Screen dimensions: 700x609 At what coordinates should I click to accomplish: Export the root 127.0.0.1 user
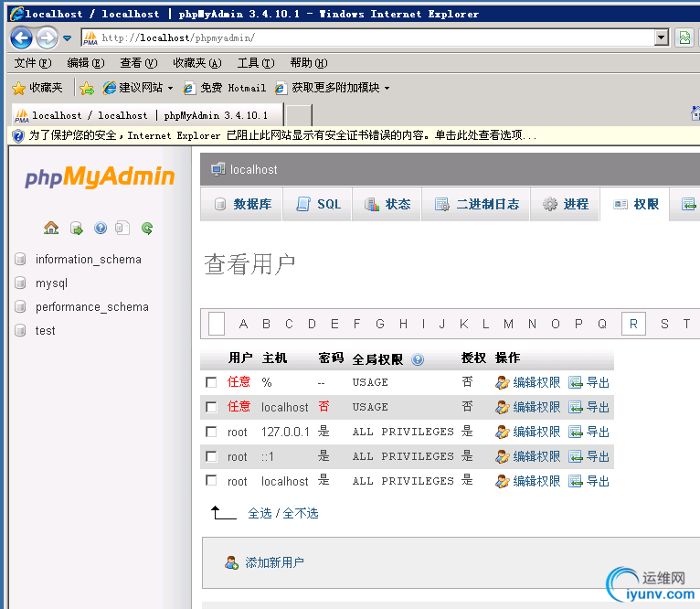(589, 432)
